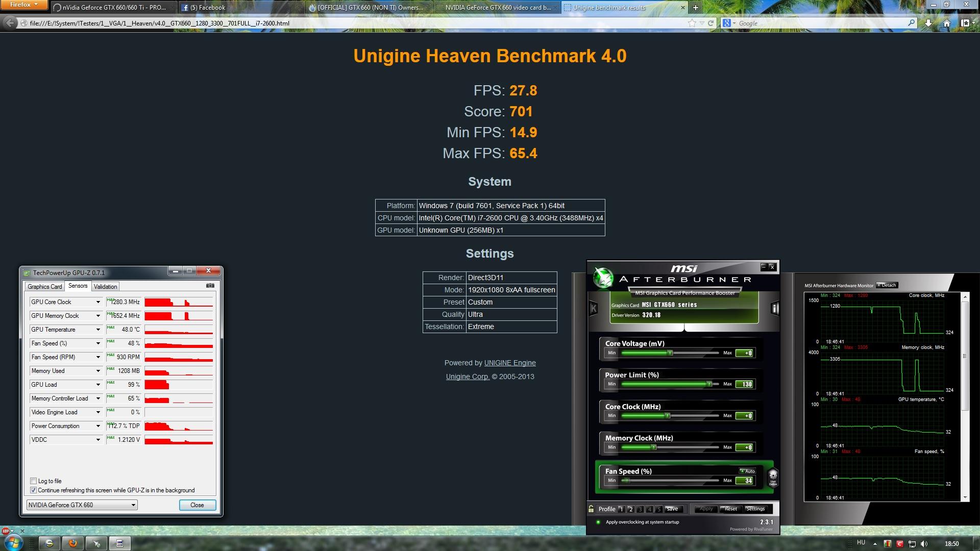Open the Windows Start orb
This screenshot has width=980, height=551.
13,543
